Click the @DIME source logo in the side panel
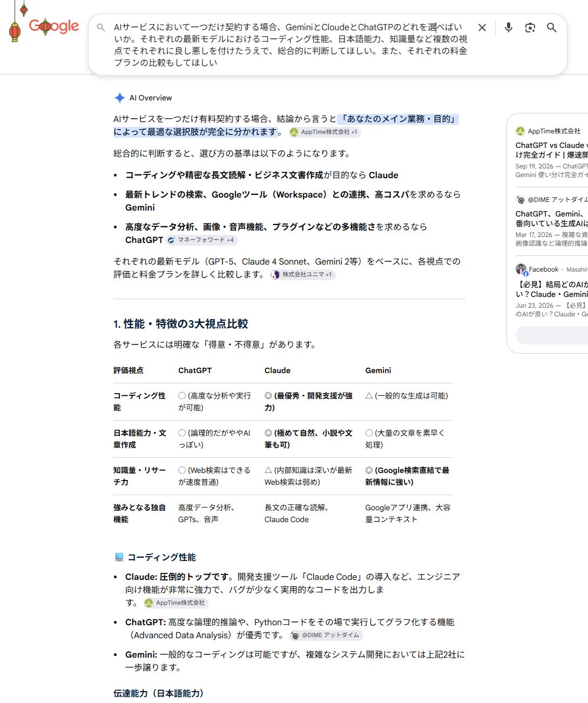This screenshot has height=703, width=588. [x=520, y=200]
